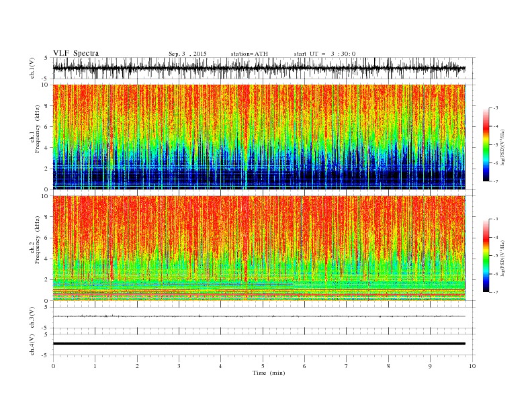This screenshot has height=411, width=532.
Task: Click the '10' tick on the Time axis
Action: point(472,366)
